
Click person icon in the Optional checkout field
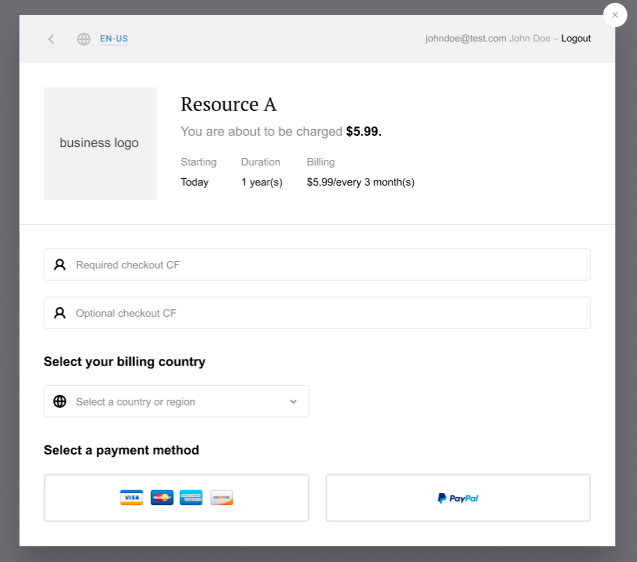coord(60,313)
